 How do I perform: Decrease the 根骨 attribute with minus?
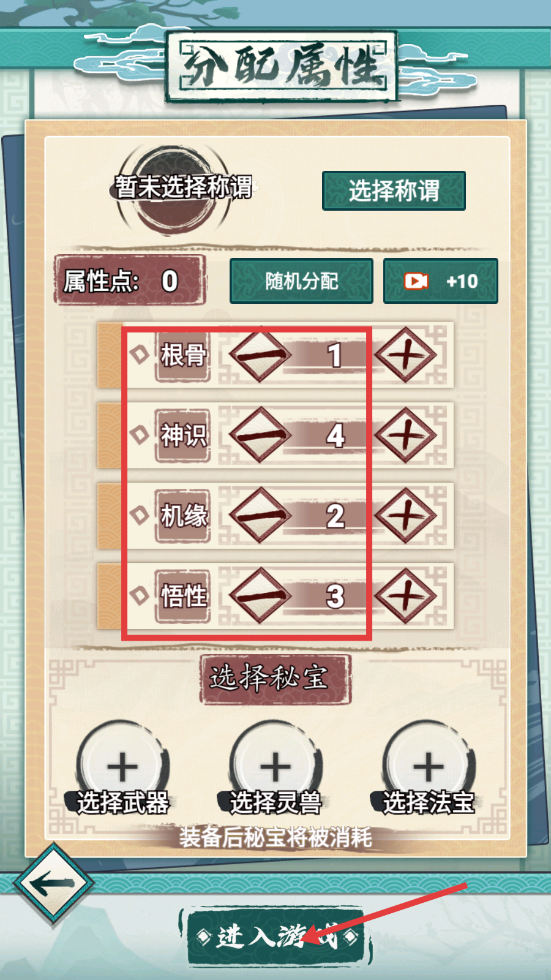pyautogui.click(x=260, y=355)
